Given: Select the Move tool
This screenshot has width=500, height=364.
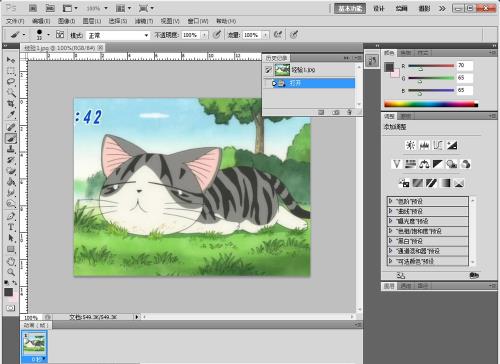Looking at the screenshot, I should tap(11, 60).
